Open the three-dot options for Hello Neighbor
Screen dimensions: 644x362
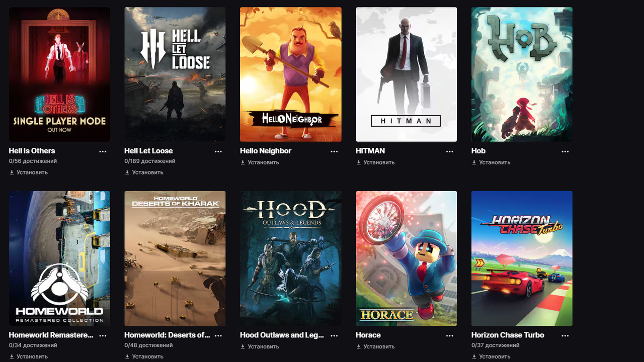tap(334, 151)
